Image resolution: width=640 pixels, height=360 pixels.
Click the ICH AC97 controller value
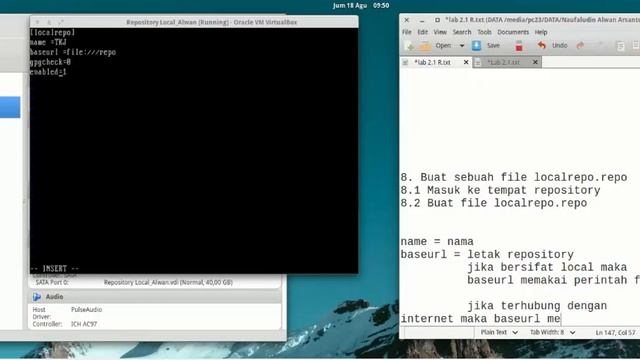click(x=84, y=324)
